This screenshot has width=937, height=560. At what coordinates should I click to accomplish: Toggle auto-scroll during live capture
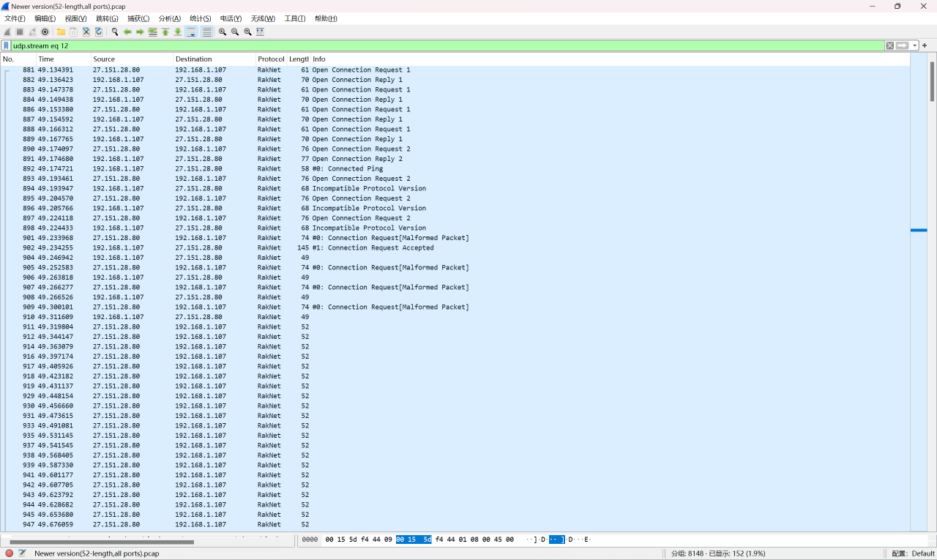191,32
